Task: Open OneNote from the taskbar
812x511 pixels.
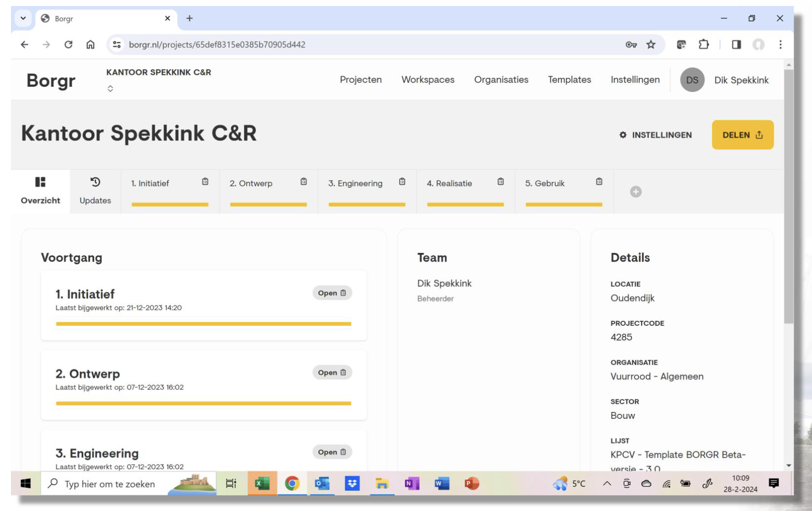Action: click(x=412, y=483)
